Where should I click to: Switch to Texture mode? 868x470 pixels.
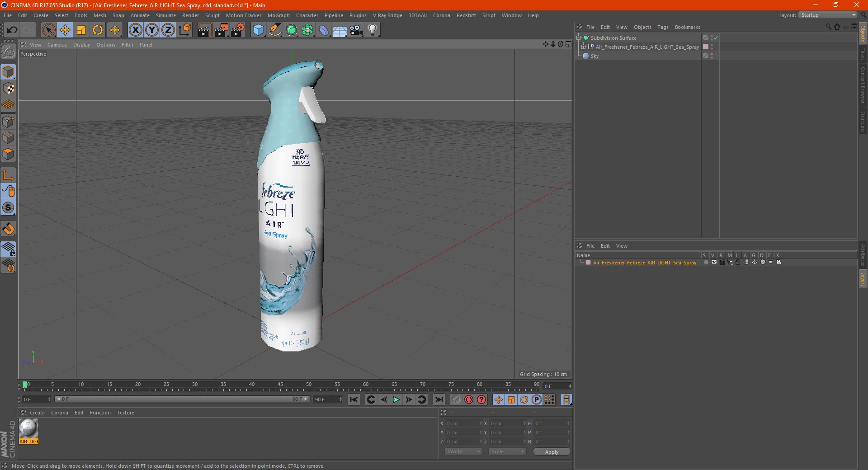click(x=8, y=89)
